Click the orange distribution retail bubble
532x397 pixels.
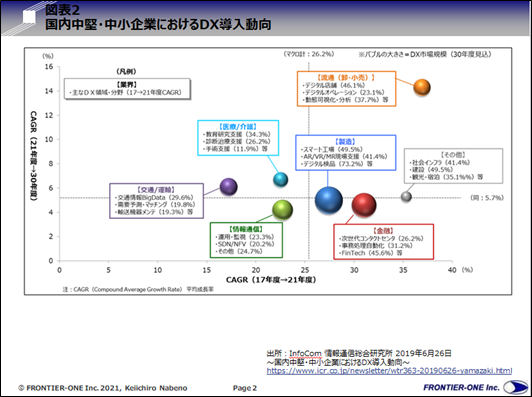[x=422, y=87]
